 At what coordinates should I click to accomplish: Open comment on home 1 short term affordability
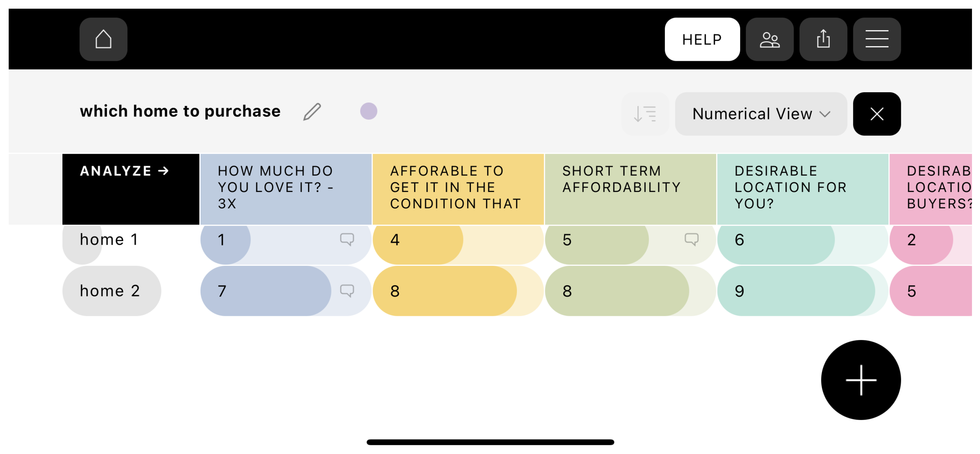[691, 239]
